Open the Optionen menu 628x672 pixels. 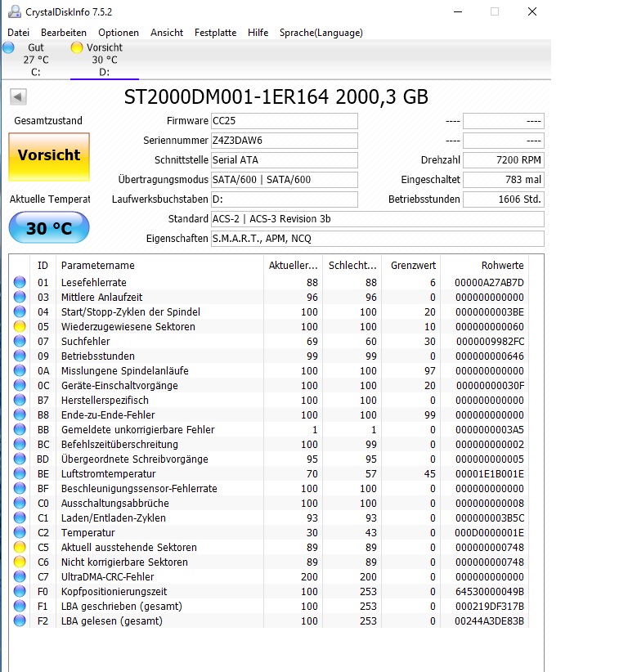coord(119,33)
